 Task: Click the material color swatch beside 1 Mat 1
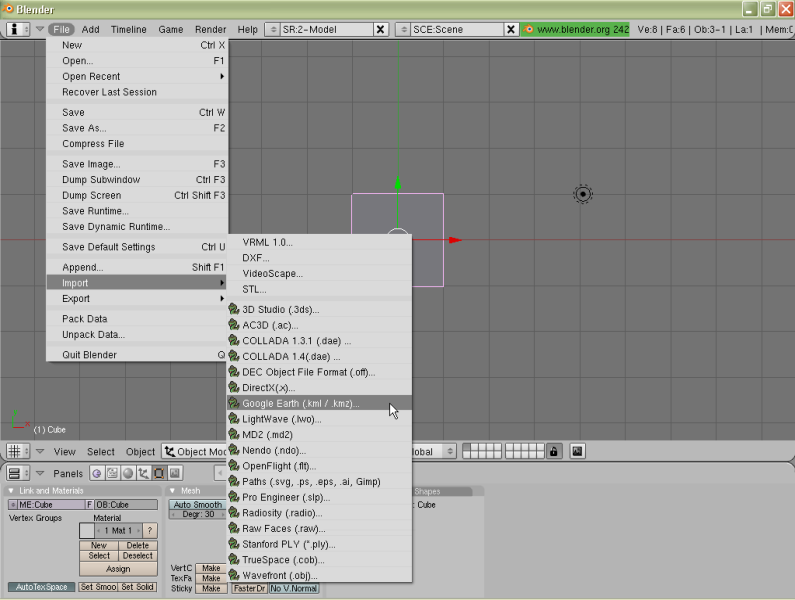87,531
